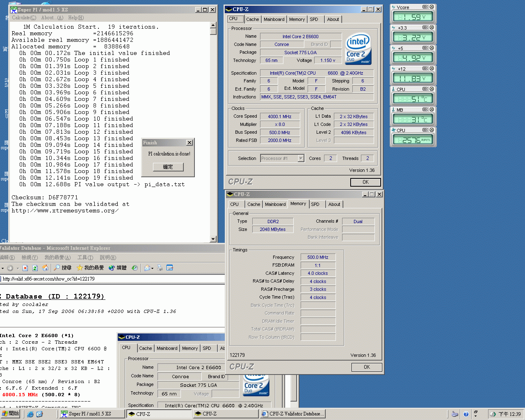Open Processor #1 selection dropdown in CPU-Z
The image size is (525, 420).
point(301,158)
